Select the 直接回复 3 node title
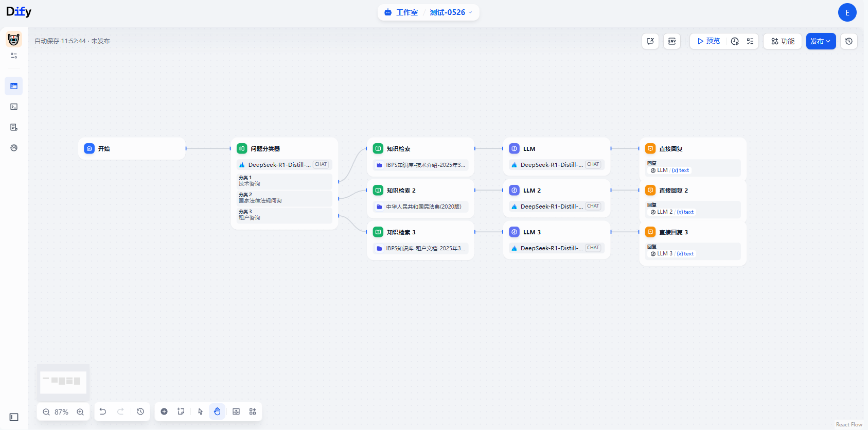This screenshot has width=868, height=430. point(673,232)
